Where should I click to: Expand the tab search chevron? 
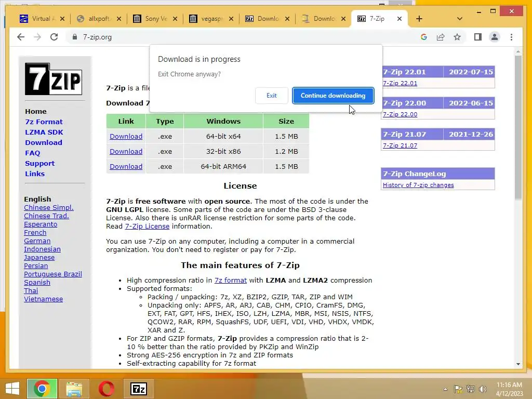[460, 19]
